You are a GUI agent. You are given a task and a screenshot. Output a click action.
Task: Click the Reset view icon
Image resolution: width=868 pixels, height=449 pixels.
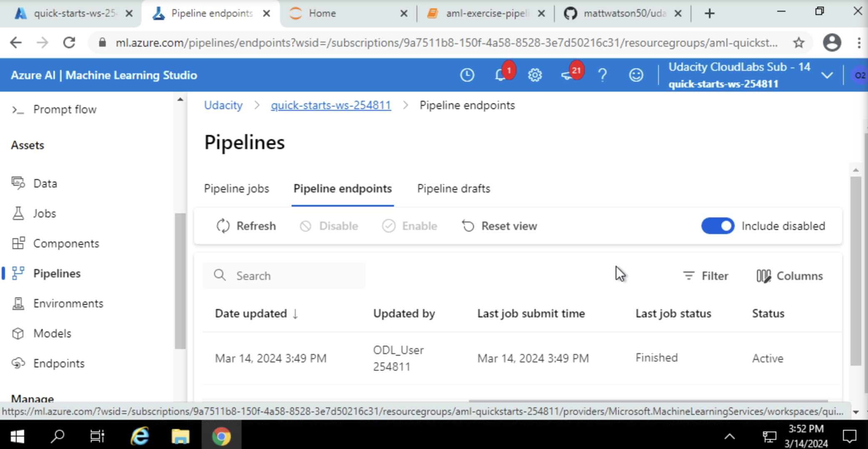(468, 226)
